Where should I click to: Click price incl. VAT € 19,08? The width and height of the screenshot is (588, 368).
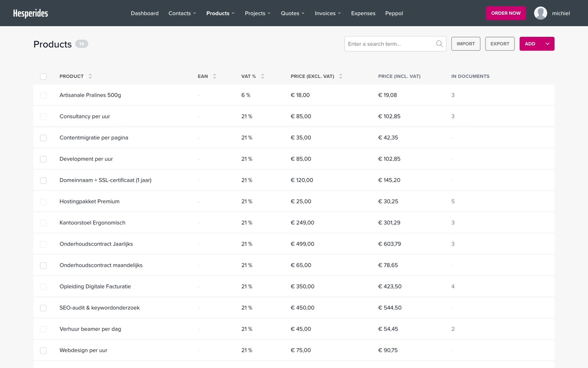(x=387, y=95)
